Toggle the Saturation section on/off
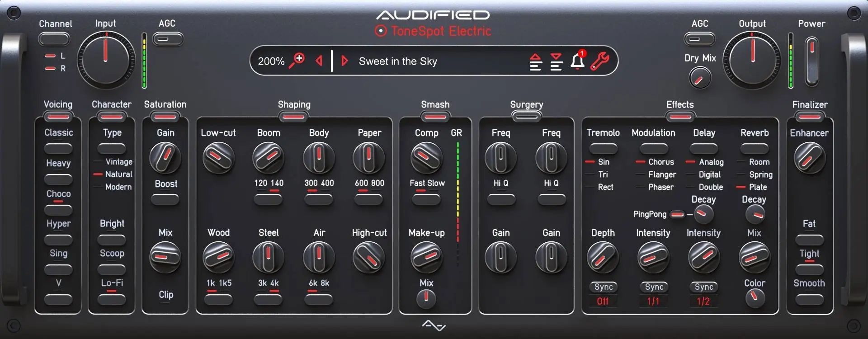868x339 pixels. (165, 117)
